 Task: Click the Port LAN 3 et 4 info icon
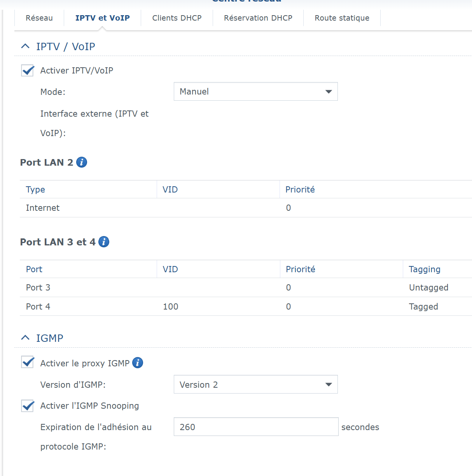tap(104, 242)
